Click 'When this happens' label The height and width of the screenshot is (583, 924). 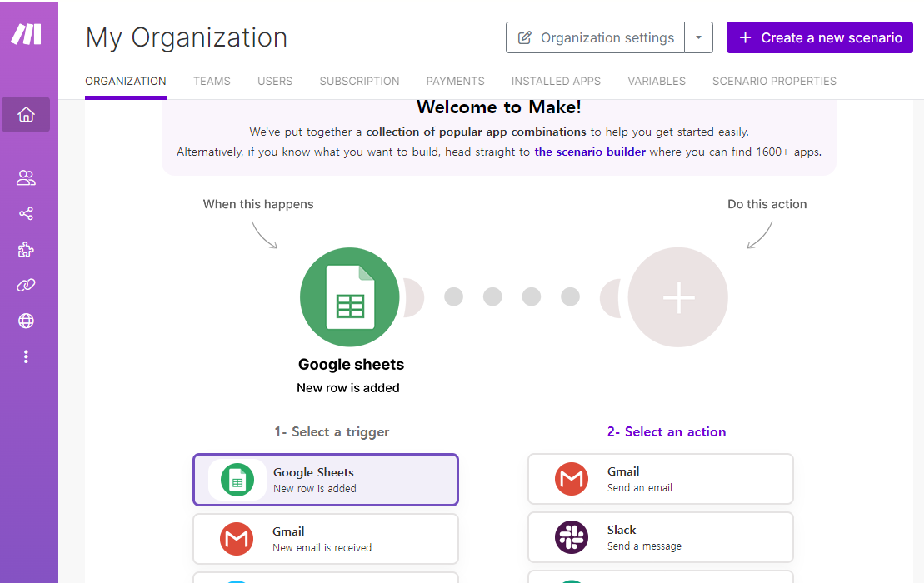tap(258, 204)
